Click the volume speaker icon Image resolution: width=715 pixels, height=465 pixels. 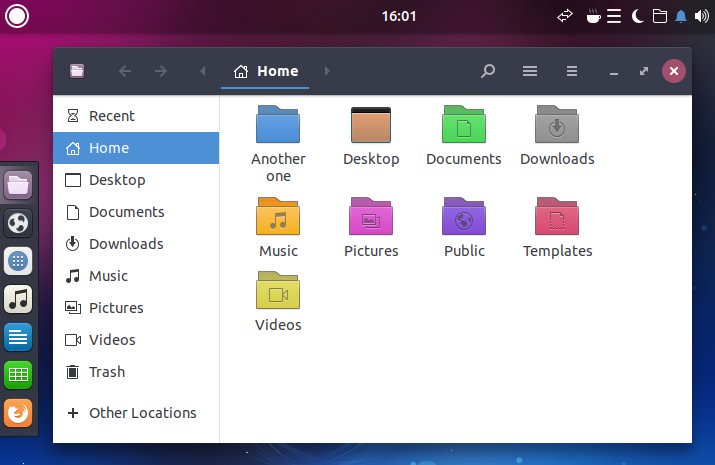tap(701, 16)
